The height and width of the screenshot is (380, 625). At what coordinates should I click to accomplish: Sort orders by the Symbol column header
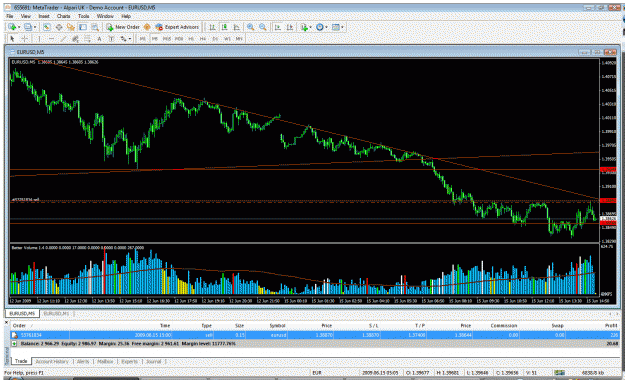[x=277, y=326]
